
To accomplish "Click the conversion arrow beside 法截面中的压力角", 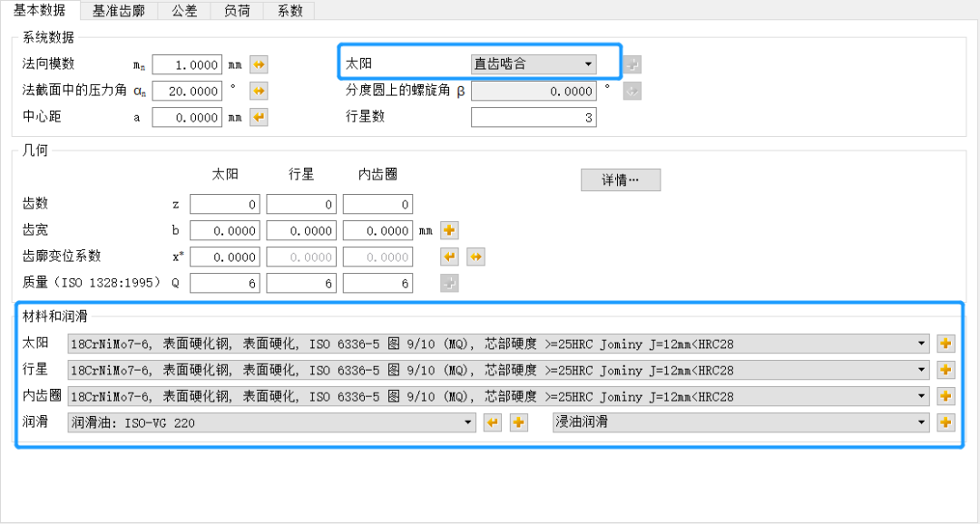I will pyautogui.click(x=258, y=91).
